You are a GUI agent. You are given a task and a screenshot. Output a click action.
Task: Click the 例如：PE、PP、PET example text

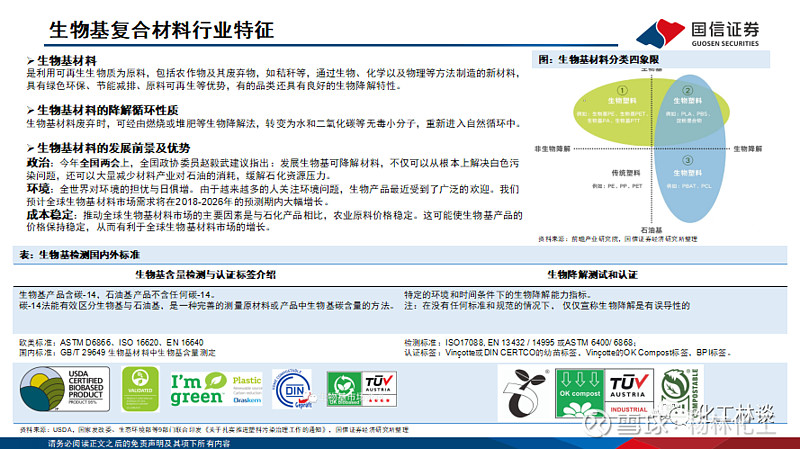[617, 186]
